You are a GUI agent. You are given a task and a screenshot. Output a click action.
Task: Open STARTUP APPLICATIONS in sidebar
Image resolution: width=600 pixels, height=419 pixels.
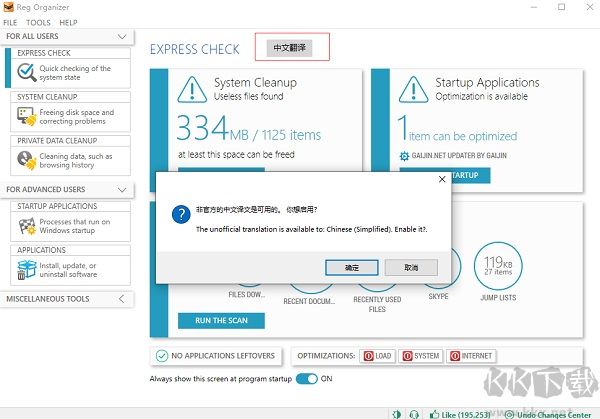point(70,221)
